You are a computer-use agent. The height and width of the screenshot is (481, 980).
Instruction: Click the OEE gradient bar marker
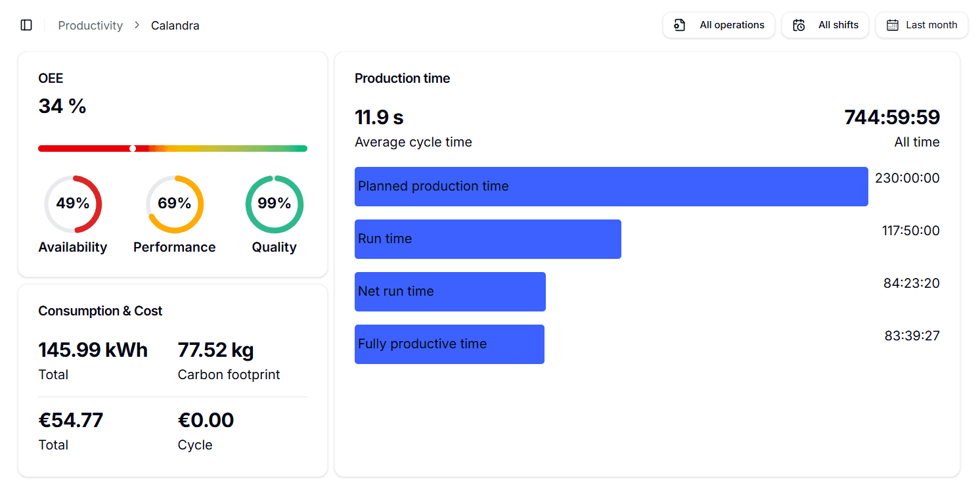[x=133, y=149]
